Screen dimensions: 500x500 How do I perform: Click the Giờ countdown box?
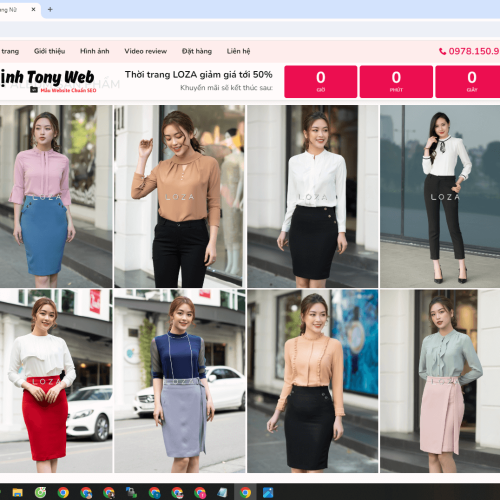tap(321, 82)
